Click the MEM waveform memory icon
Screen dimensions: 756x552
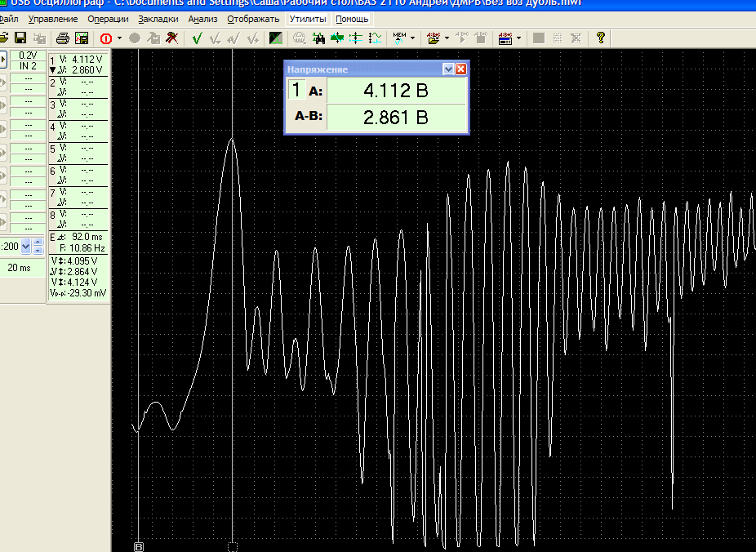pos(400,38)
